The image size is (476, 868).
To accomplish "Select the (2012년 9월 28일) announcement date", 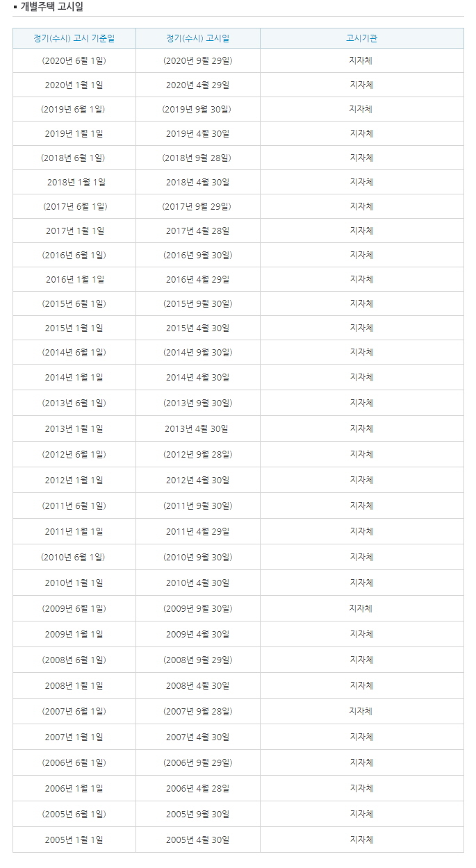I will click(198, 454).
